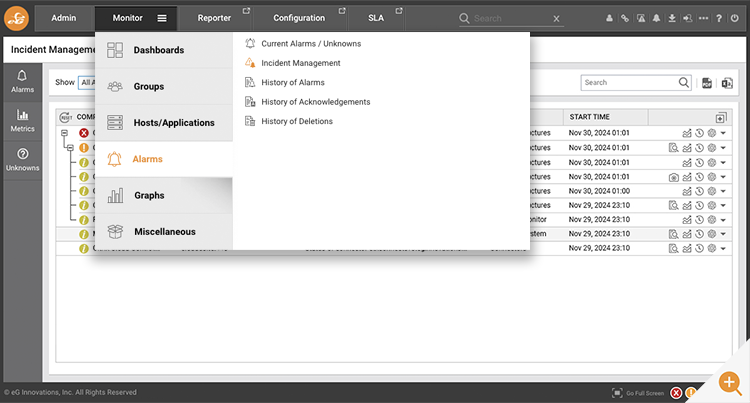
Task: Open dropdown arrow in Nov 30 01:00 row
Action: coord(723,191)
